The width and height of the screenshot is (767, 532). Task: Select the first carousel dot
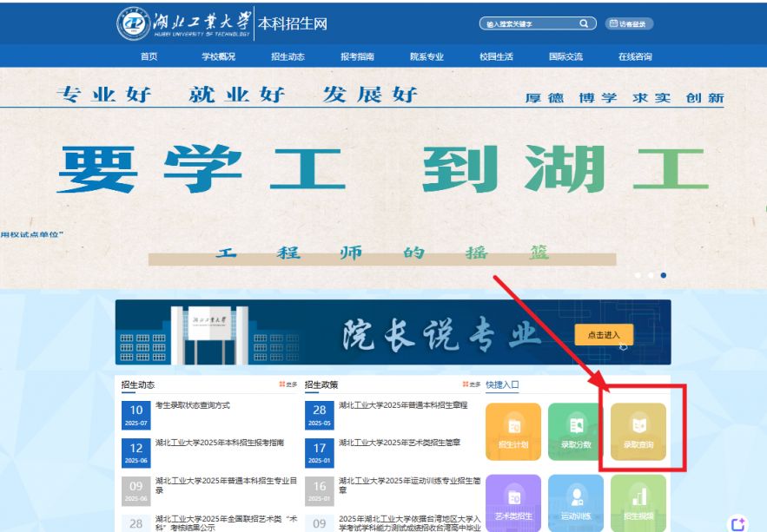638,275
